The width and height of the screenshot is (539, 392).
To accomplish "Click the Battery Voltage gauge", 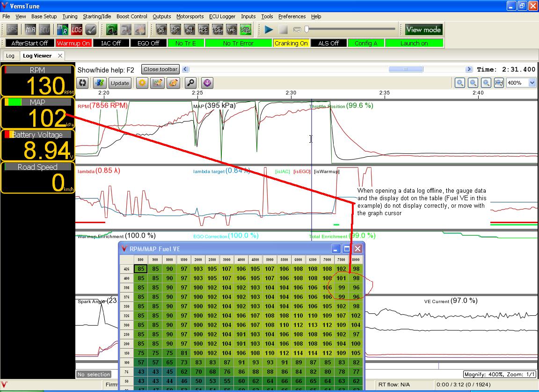I will pyautogui.click(x=37, y=145).
